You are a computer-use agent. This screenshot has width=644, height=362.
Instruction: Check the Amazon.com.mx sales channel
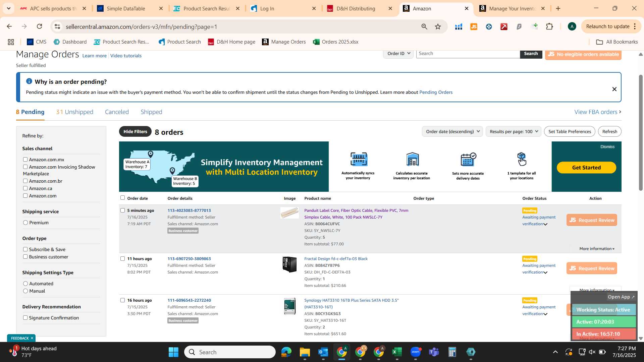click(25, 160)
